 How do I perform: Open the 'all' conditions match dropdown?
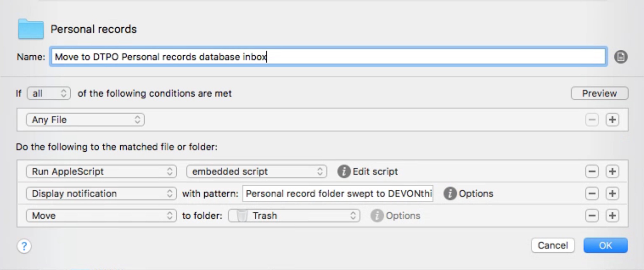[x=49, y=94]
